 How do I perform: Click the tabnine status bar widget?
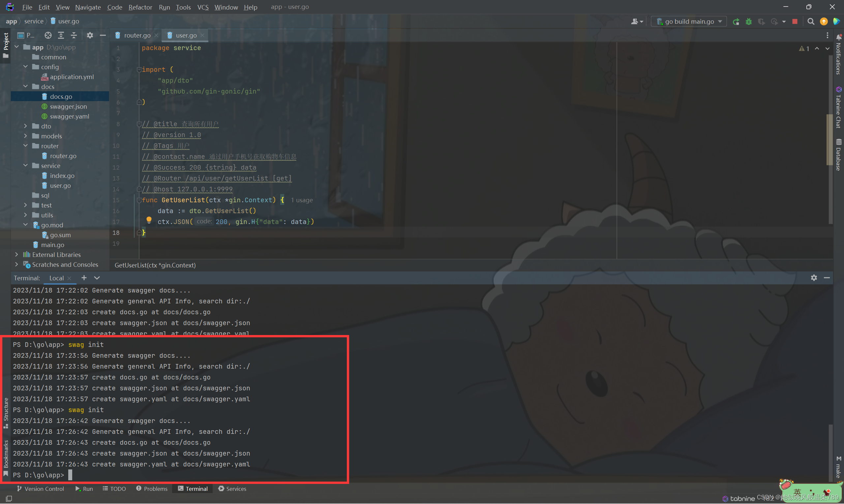[738, 498]
